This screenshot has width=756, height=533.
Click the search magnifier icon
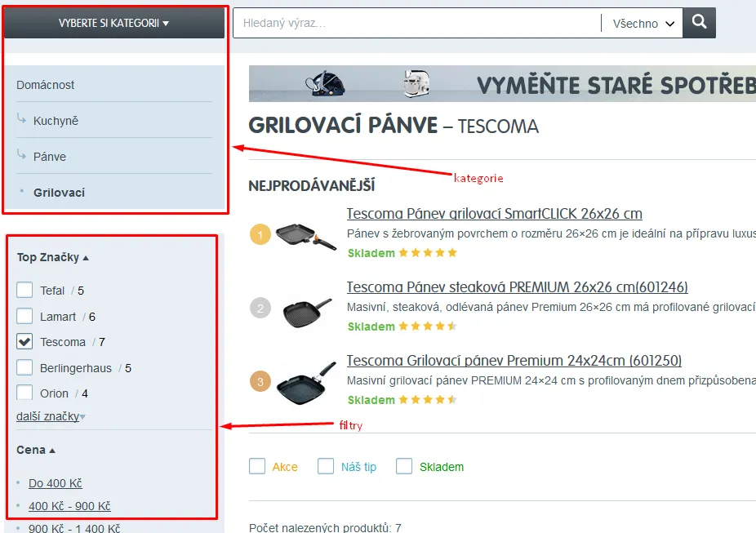coord(698,23)
